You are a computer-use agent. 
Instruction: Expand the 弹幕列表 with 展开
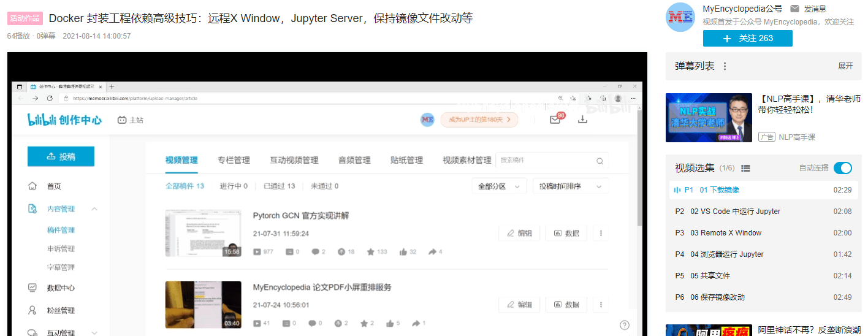coord(845,66)
